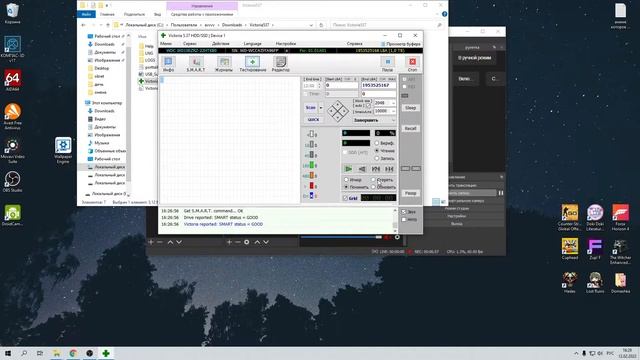Toggle the block size auto checkbox

click(x=368, y=106)
